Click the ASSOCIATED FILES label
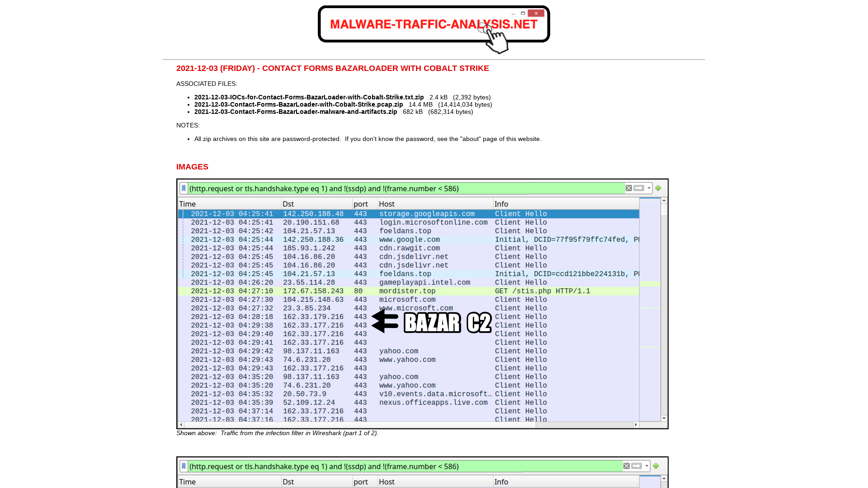Screen dimensions: 868x488 coord(207,84)
